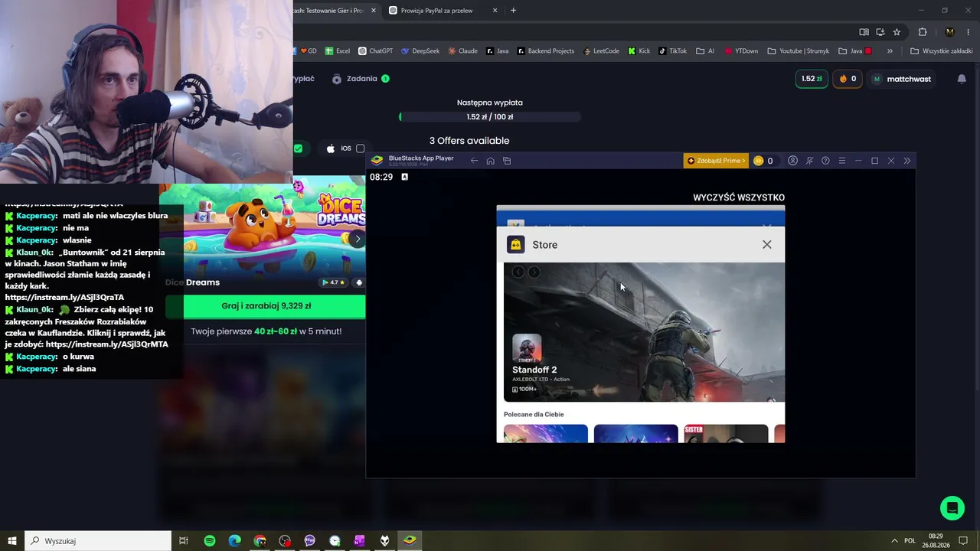Open the ChatGPT bookmark
Viewport: 980px width, 551px height.
point(375,51)
